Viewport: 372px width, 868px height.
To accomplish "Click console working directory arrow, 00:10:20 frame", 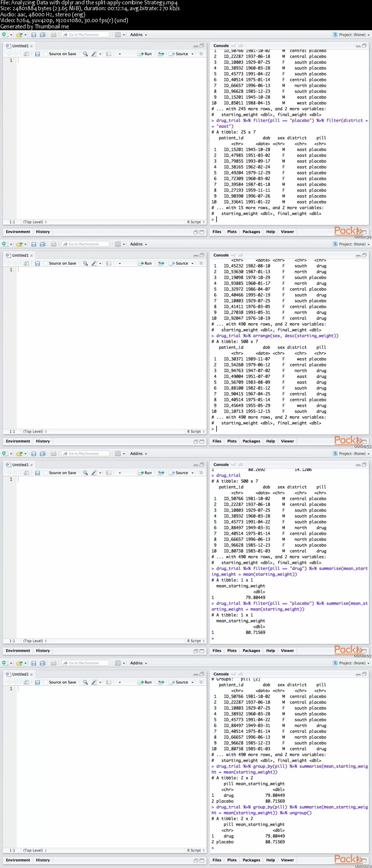I will pos(240,674).
